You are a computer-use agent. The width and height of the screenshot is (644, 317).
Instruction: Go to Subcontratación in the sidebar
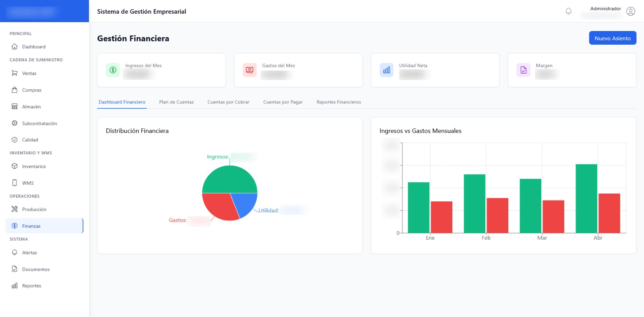[x=39, y=124]
